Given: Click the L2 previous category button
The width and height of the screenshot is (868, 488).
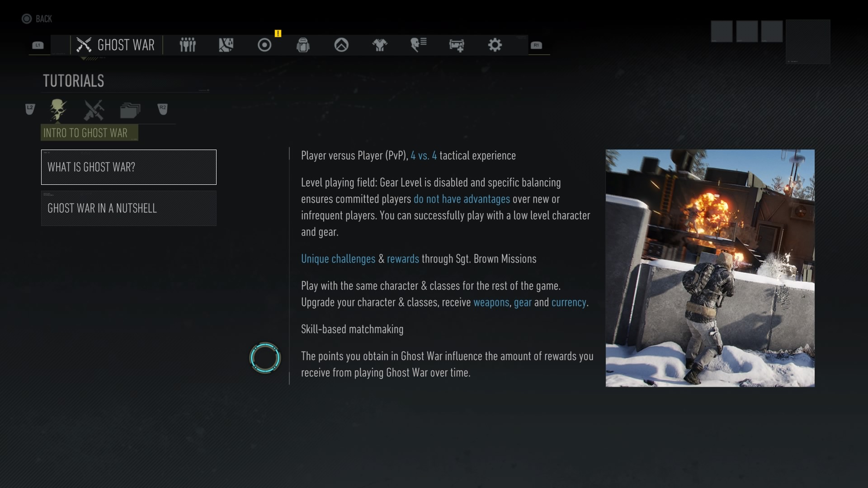Looking at the screenshot, I should [30, 109].
